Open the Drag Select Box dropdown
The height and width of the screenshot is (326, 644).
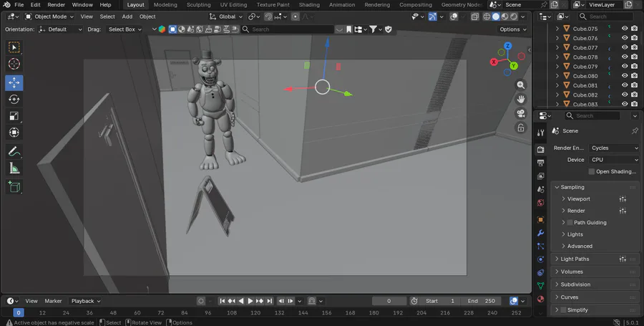coord(125,29)
